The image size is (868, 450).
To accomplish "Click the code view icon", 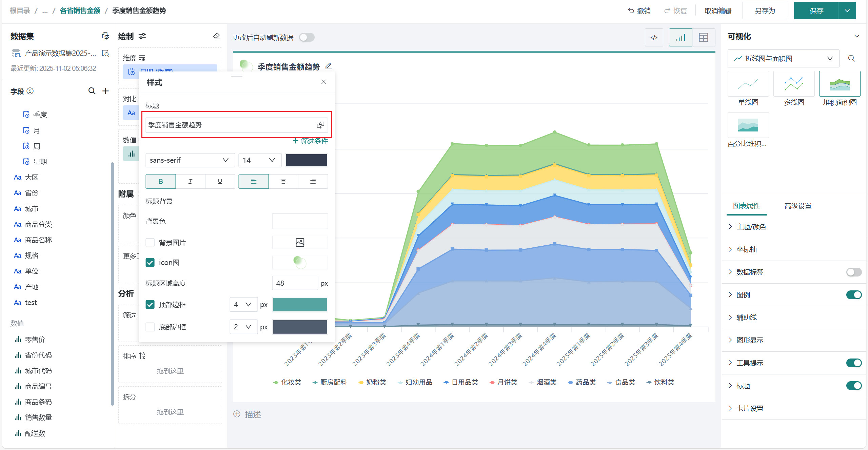I will pos(654,38).
